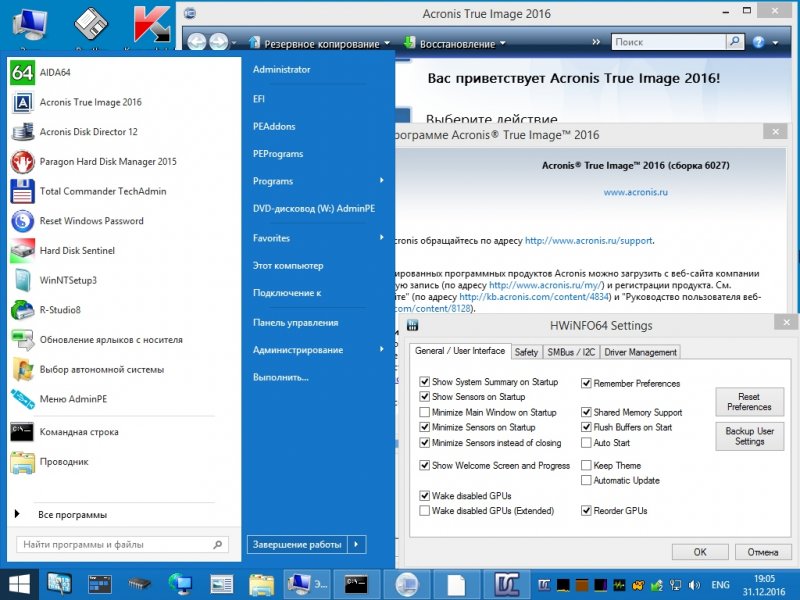Click the memory chip taskbar icon
This screenshot has width=800, height=600.
point(139,584)
